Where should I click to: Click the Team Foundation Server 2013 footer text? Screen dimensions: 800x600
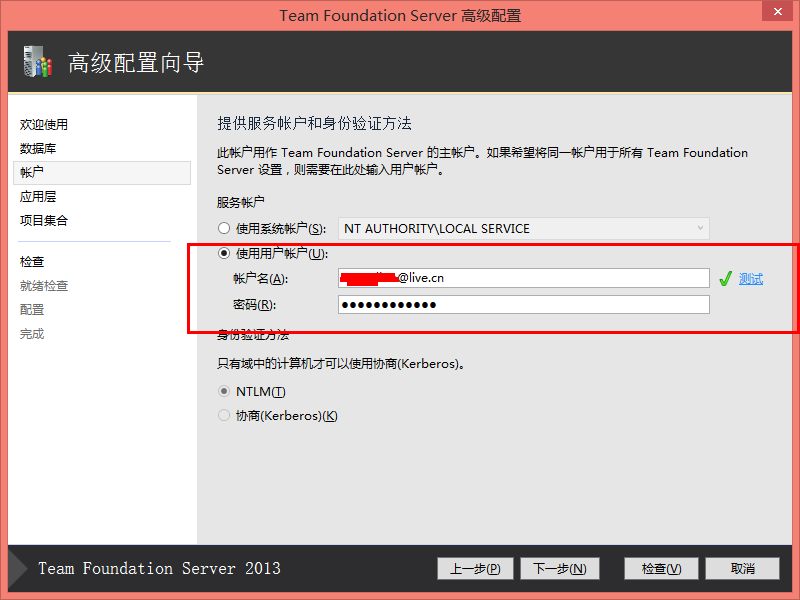159,568
